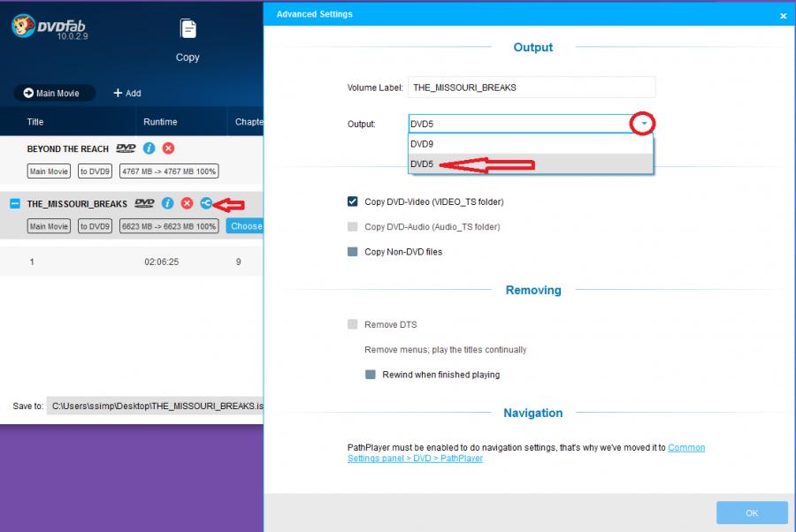This screenshot has height=532, width=796.
Task: Collapse THE_MISSOURI_BREAKS title row
Action: click(x=15, y=203)
